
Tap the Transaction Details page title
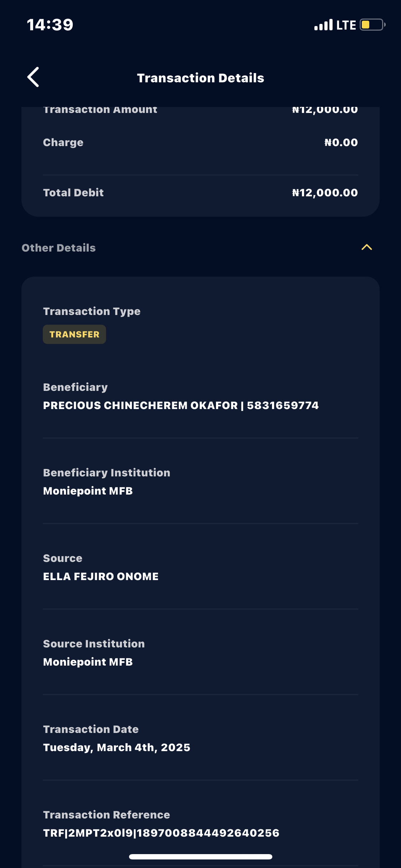[200, 78]
